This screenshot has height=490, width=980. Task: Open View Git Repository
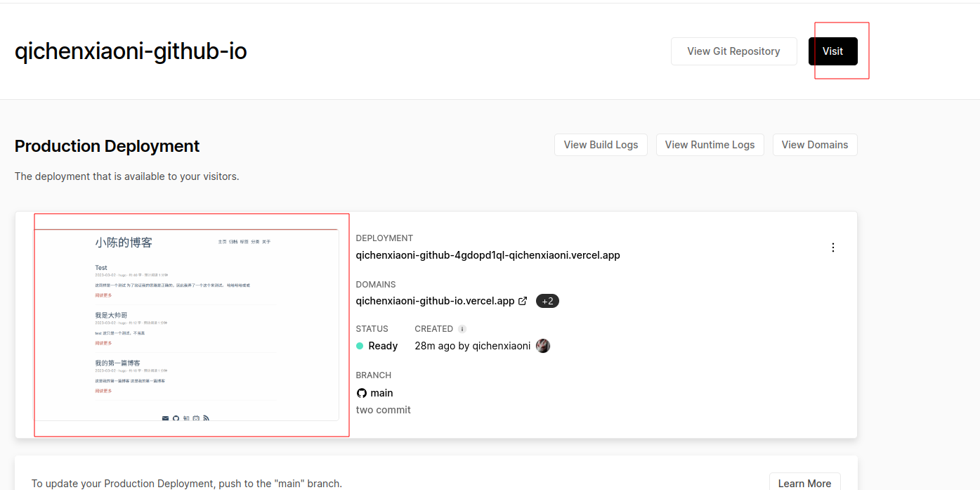[734, 51]
